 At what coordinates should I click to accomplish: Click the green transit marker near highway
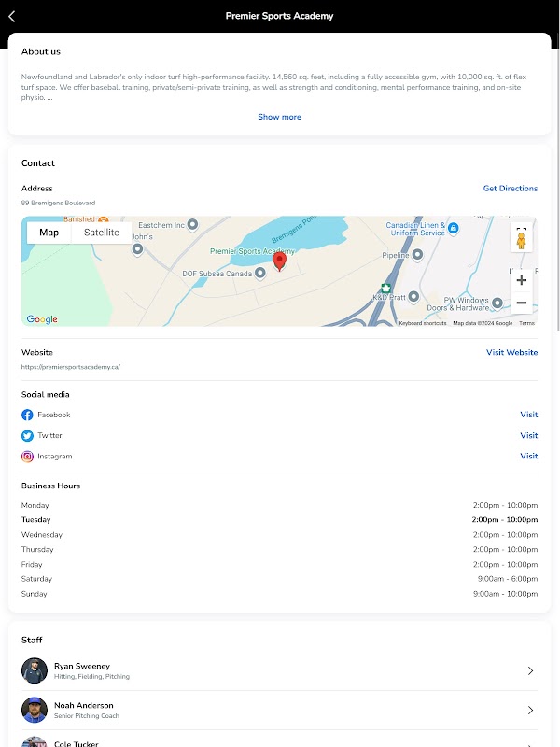click(385, 288)
